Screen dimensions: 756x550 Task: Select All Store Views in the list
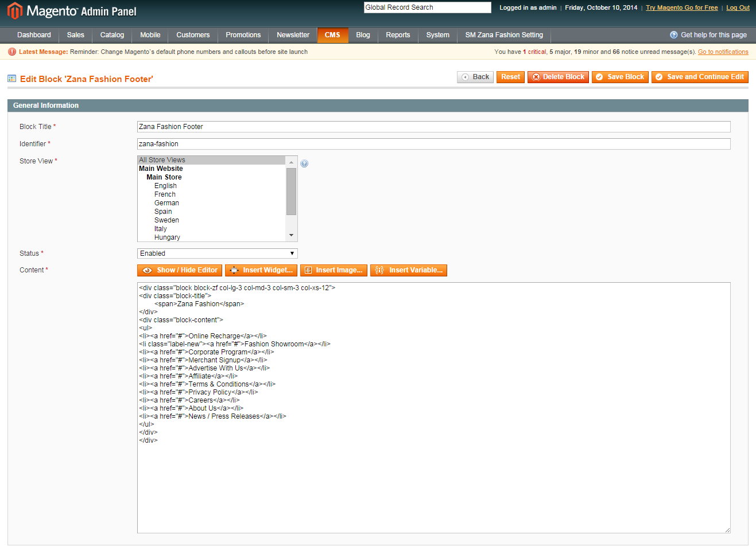pyautogui.click(x=211, y=160)
